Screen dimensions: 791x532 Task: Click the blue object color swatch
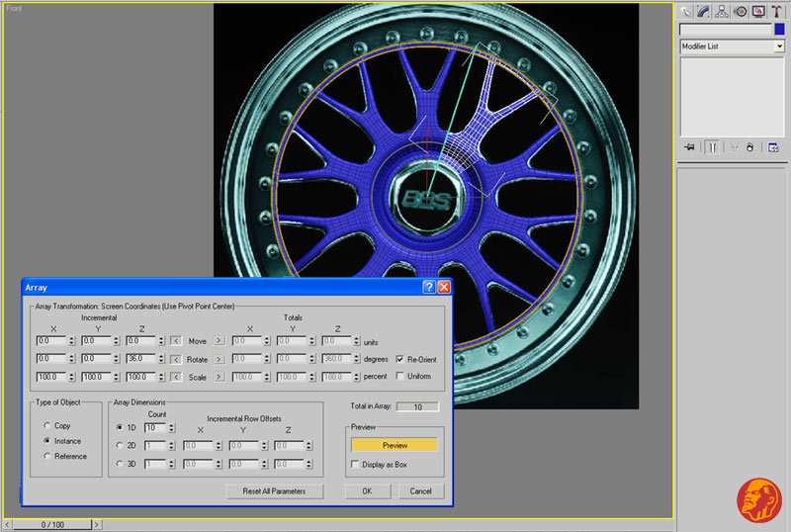click(x=780, y=30)
